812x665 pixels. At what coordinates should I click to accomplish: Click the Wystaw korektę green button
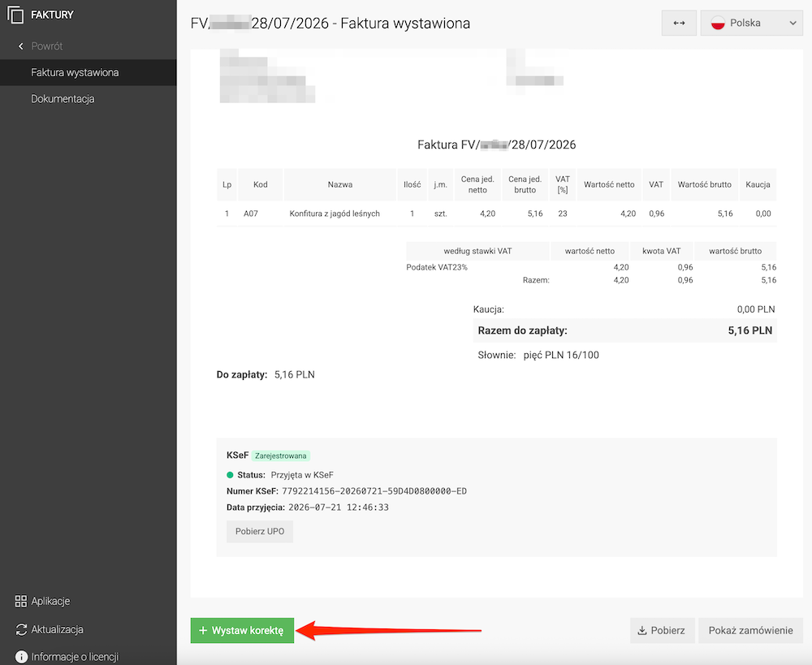[x=242, y=630]
